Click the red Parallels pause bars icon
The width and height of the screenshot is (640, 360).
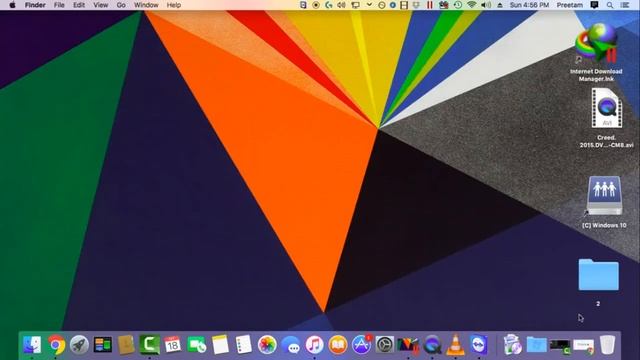pos(429,5)
